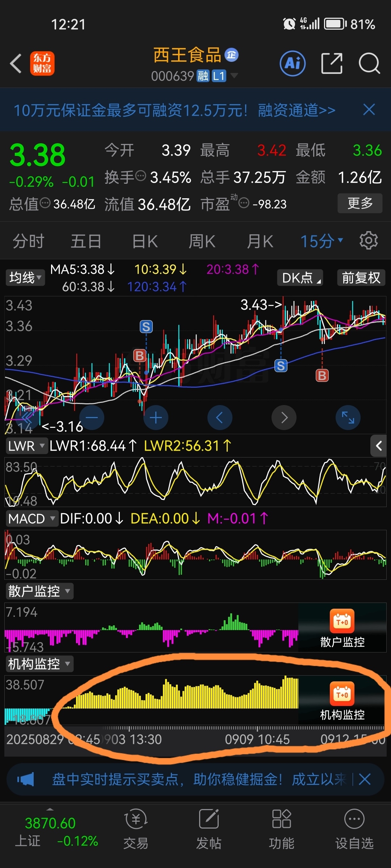Tap the LWR1:68.44 reading
The width and height of the screenshot is (391, 868).
click(x=93, y=446)
